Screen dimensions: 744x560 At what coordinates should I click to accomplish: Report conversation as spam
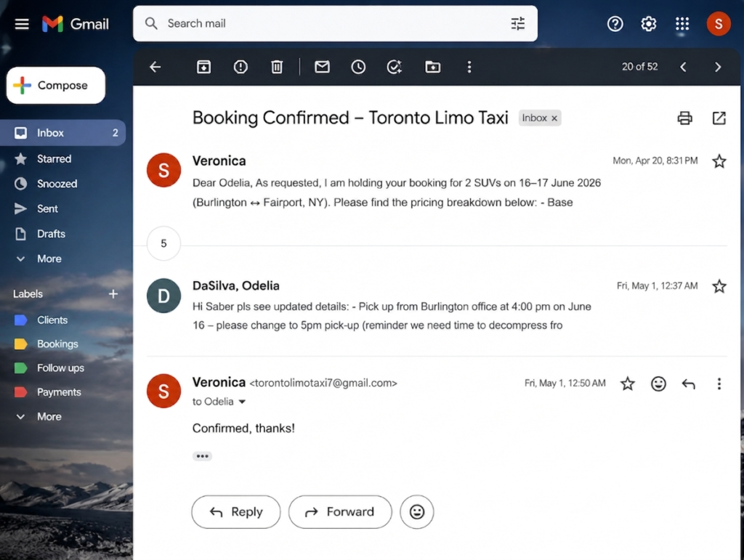tap(240, 67)
